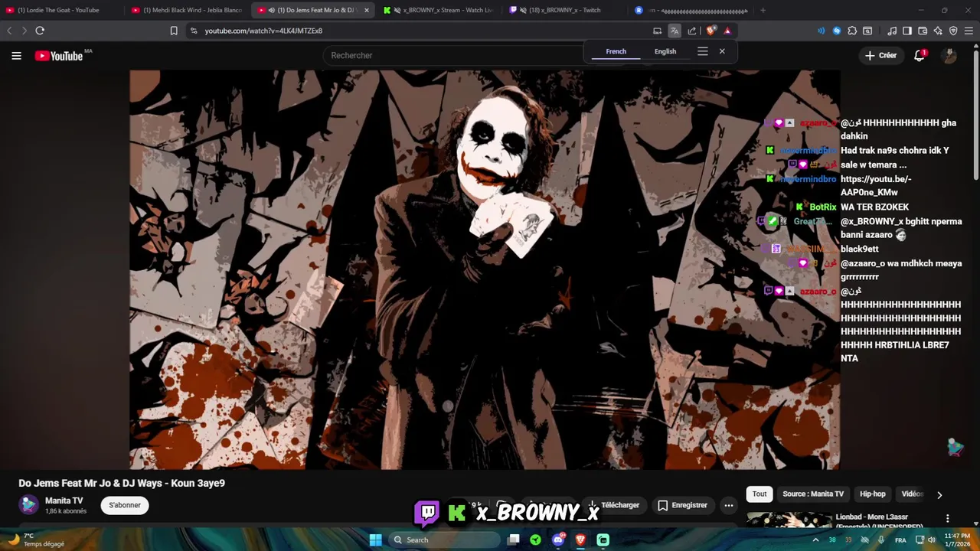Switch to x_BROWNY_x Twitch tab
This screenshot has width=980, height=551.
point(564,10)
